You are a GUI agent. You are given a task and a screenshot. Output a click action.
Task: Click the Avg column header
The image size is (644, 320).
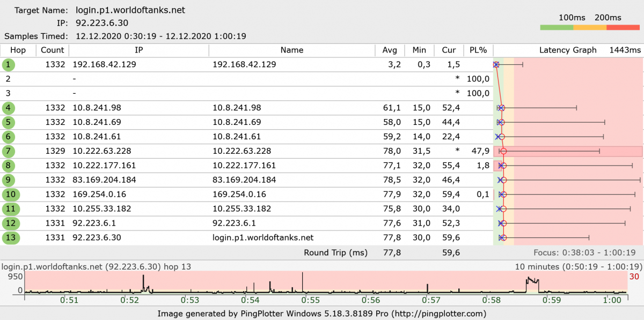(x=390, y=50)
